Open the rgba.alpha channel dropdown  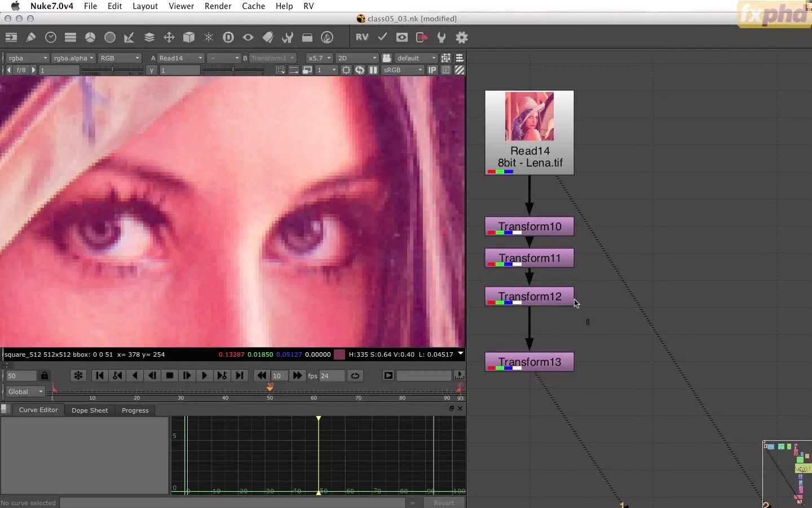[x=73, y=58]
